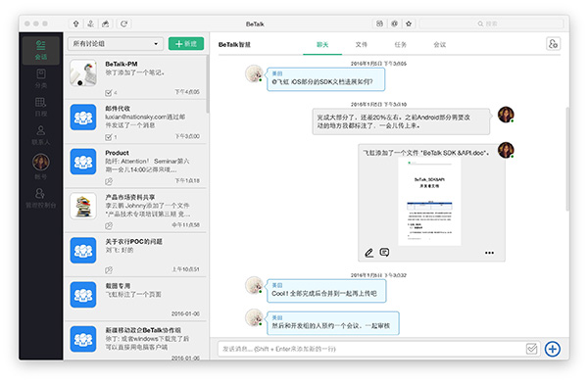Screen dimensions: 588x382
Task: Open group member settings icon in chat header
Action: pyautogui.click(x=553, y=44)
